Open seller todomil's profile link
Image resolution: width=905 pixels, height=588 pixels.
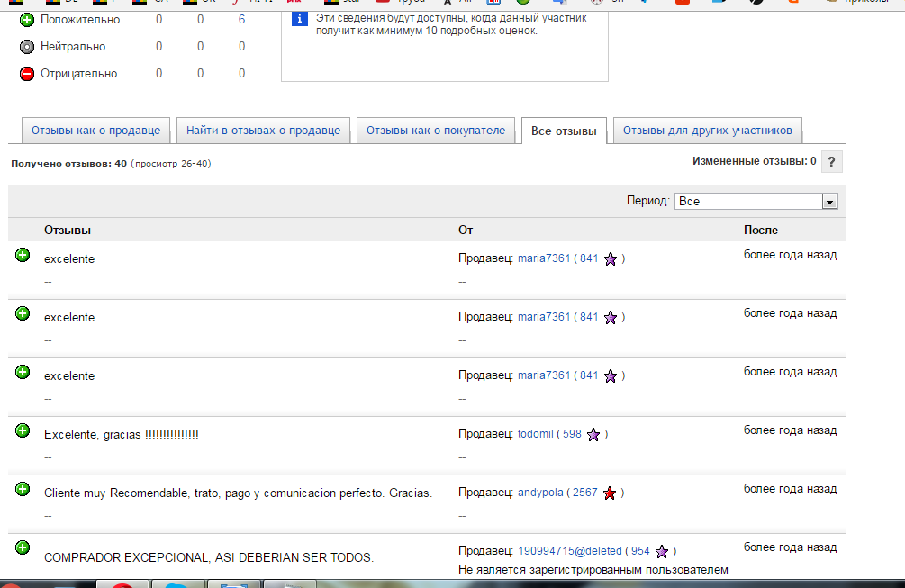(535, 434)
